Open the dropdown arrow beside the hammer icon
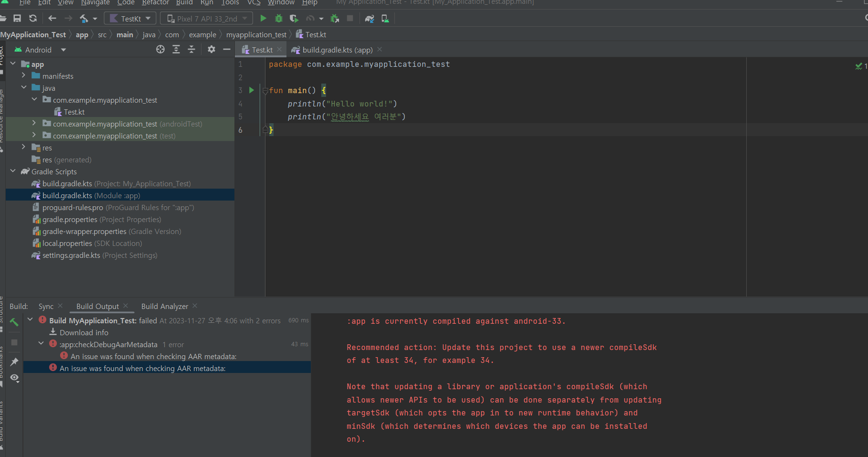 coord(95,19)
